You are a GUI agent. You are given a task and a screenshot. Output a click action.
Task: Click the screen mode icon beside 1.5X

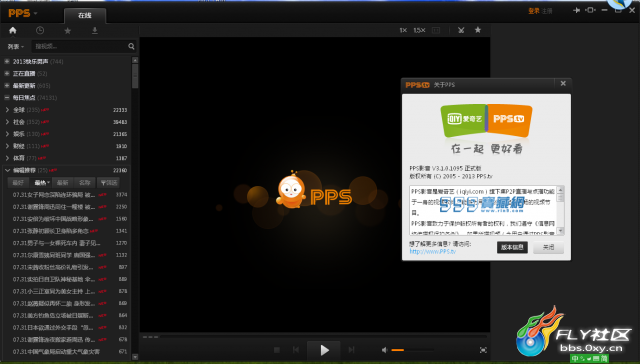coord(436,30)
